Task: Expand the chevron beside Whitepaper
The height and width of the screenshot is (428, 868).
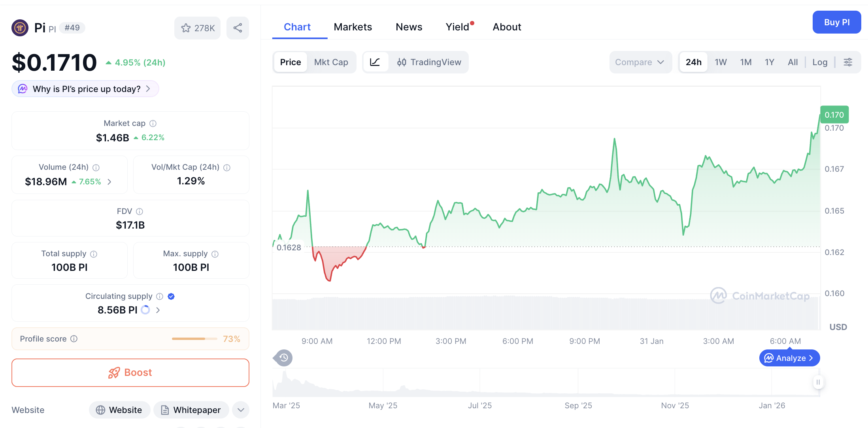Action: [240, 410]
